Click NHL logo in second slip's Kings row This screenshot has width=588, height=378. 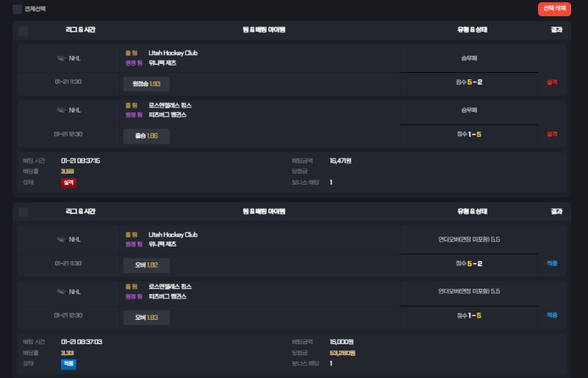coord(62,291)
